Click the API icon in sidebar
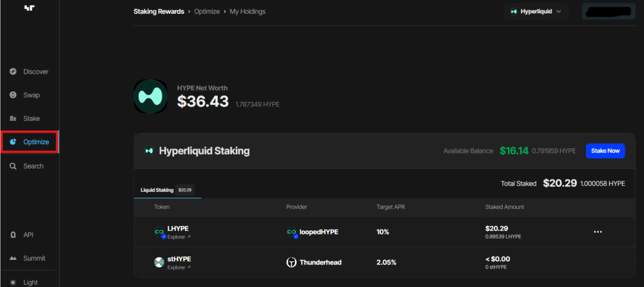Image resolution: width=644 pixels, height=287 pixels. point(13,235)
